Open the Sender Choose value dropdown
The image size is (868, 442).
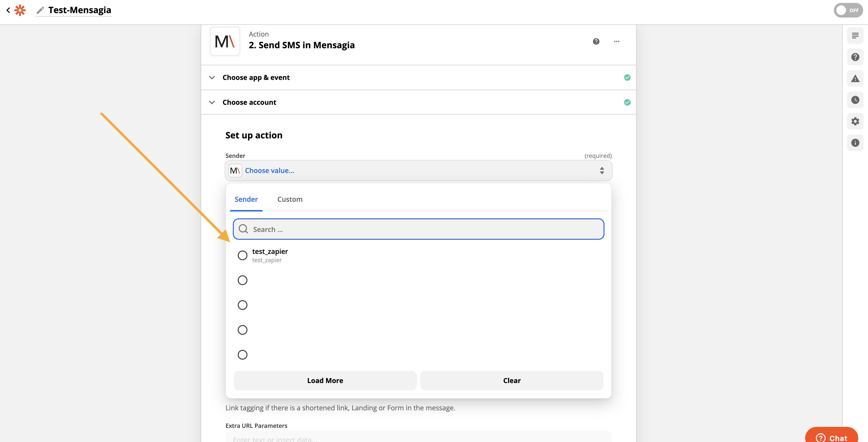point(418,171)
